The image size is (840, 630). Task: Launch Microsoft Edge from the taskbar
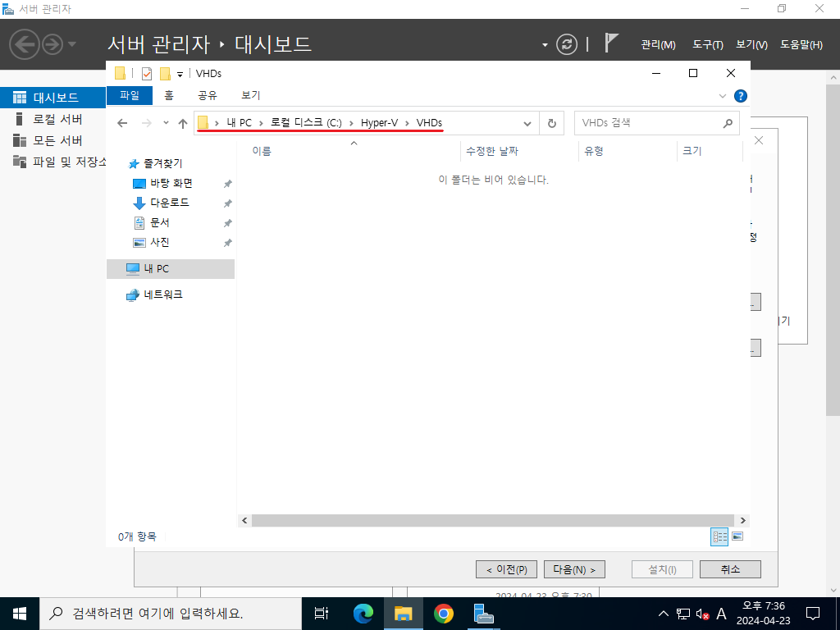click(363, 614)
